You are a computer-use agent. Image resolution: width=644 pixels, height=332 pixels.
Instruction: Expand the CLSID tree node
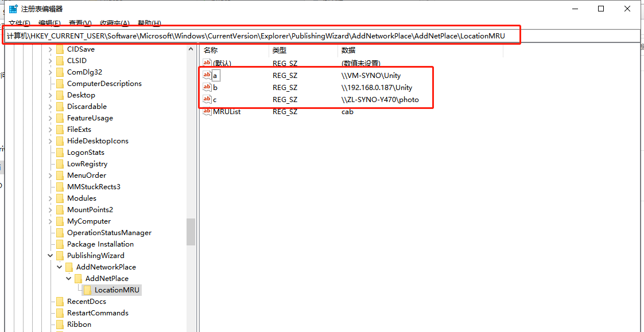pyautogui.click(x=51, y=61)
